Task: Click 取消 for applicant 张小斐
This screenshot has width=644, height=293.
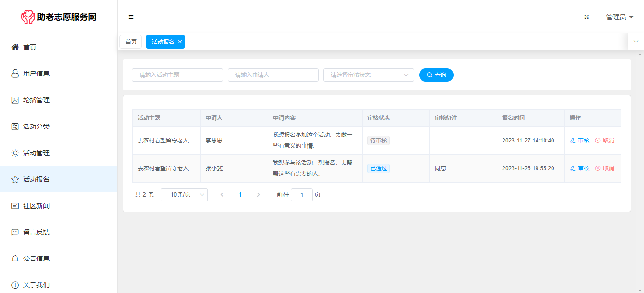Action: [x=604, y=168]
